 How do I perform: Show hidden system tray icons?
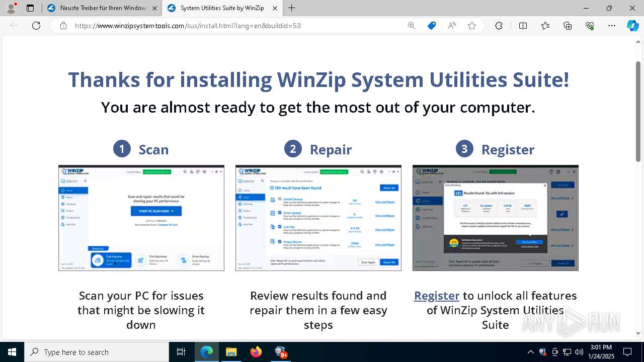[x=530, y=352]
